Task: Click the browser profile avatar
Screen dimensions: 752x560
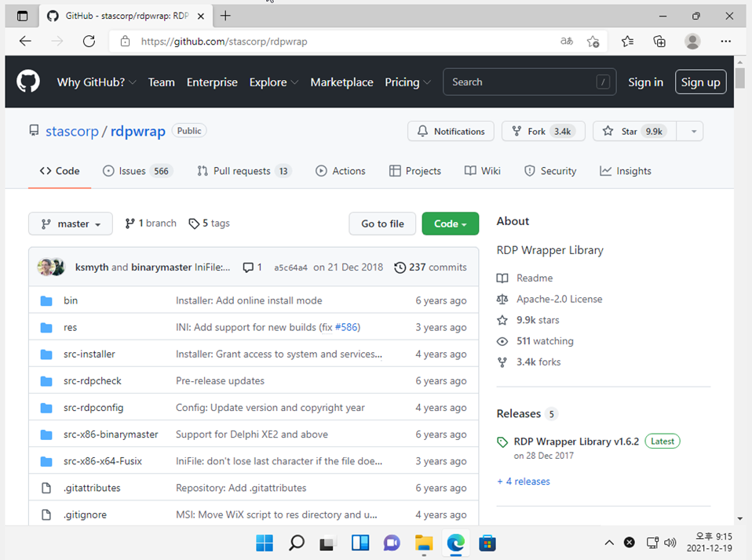Action: 692,42
